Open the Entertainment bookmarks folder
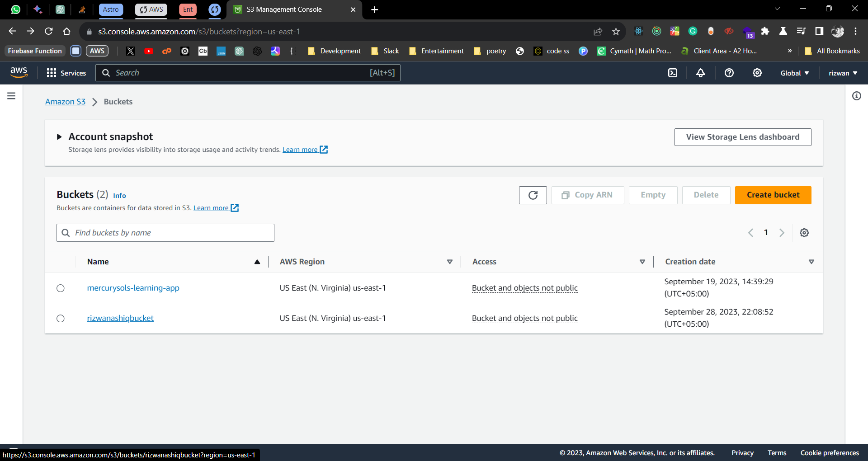 (436, 51)
